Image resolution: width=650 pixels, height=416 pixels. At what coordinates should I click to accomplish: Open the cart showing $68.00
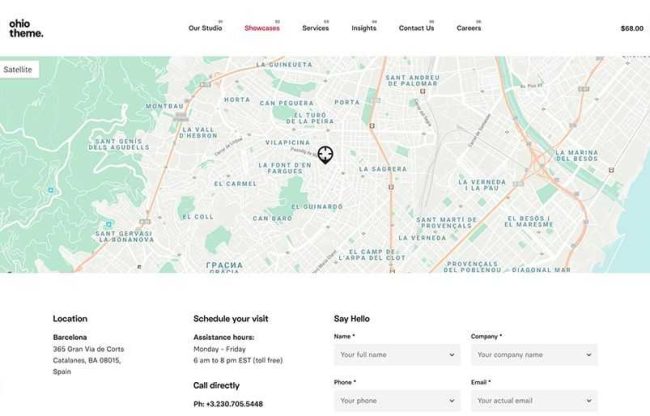point(632,28)
